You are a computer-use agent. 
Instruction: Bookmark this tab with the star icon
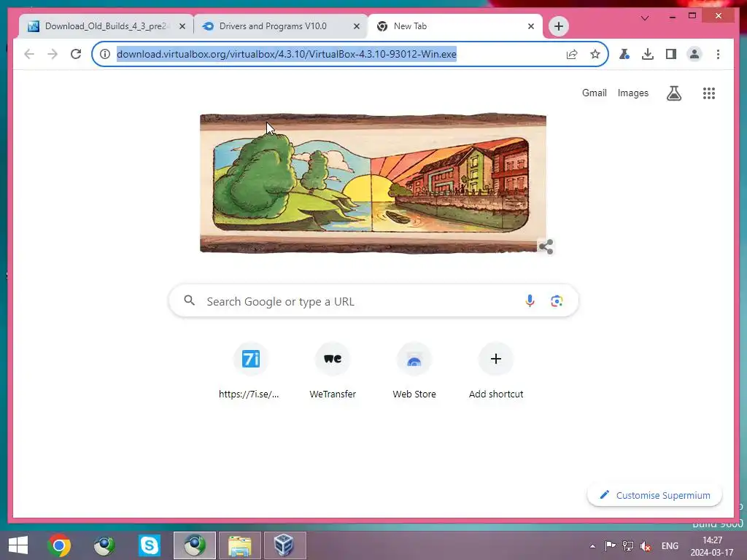click(595, 54)
